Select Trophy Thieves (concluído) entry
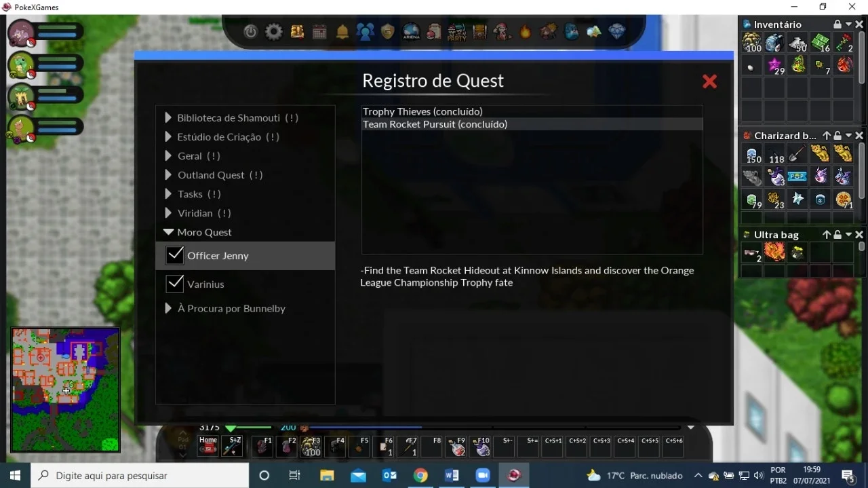 pyautogui.click(x=532, y=111)
